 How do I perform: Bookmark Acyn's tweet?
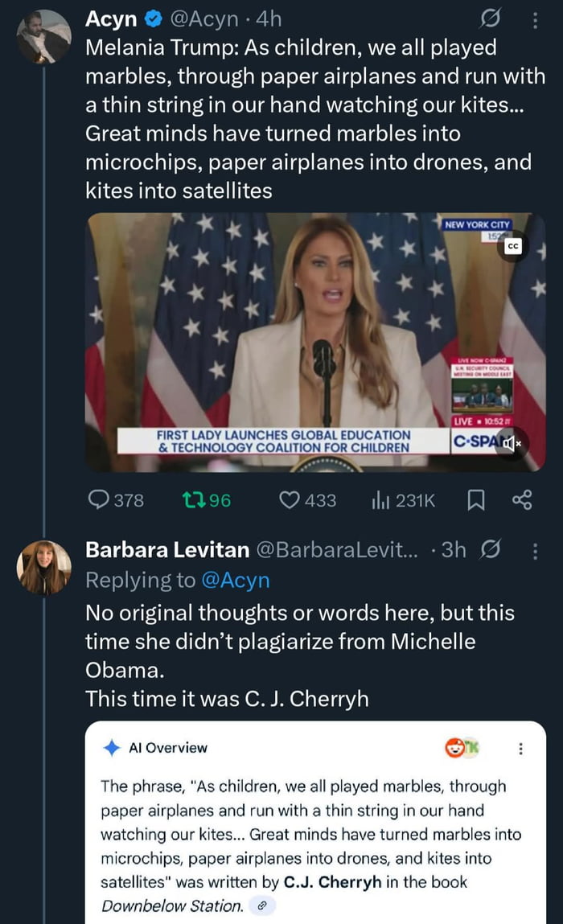475,500
